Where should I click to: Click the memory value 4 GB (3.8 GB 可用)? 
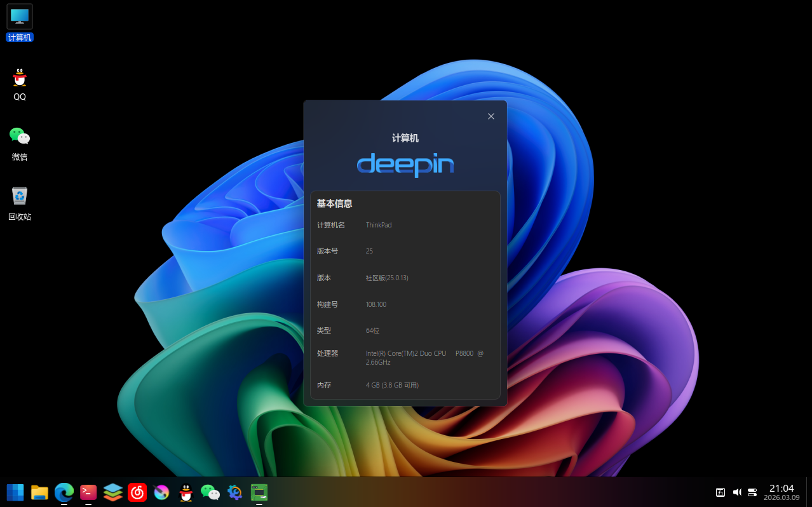click(392, 385)
